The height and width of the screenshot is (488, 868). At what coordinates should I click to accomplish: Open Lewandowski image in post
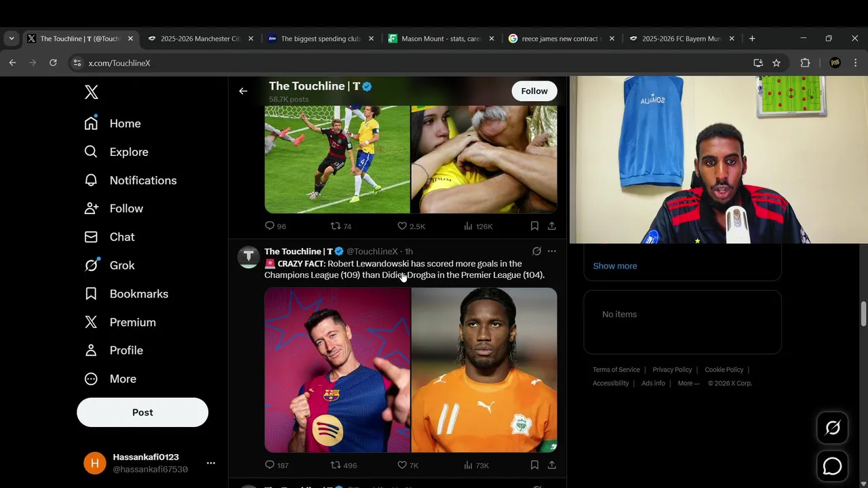click(337, 370)
